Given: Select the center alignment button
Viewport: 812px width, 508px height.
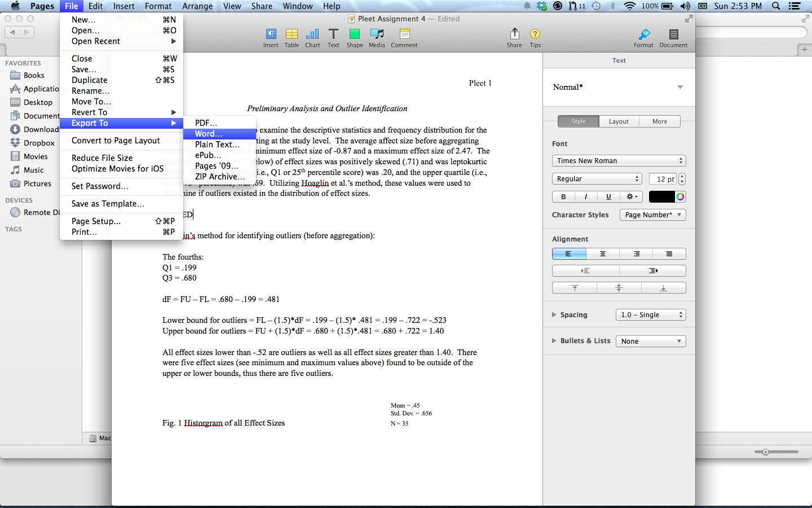Looking at the screenshot, I should pos(603,254).
